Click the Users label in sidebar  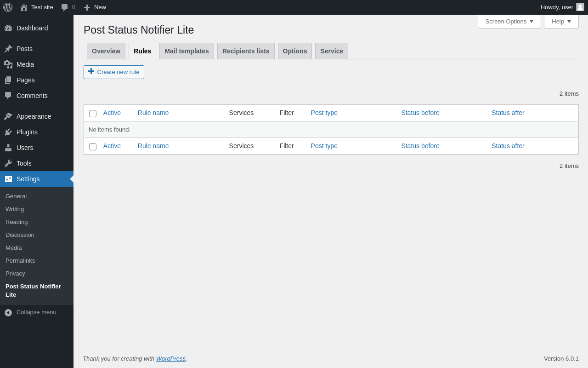pyautogui.click(x=25, y=148)
